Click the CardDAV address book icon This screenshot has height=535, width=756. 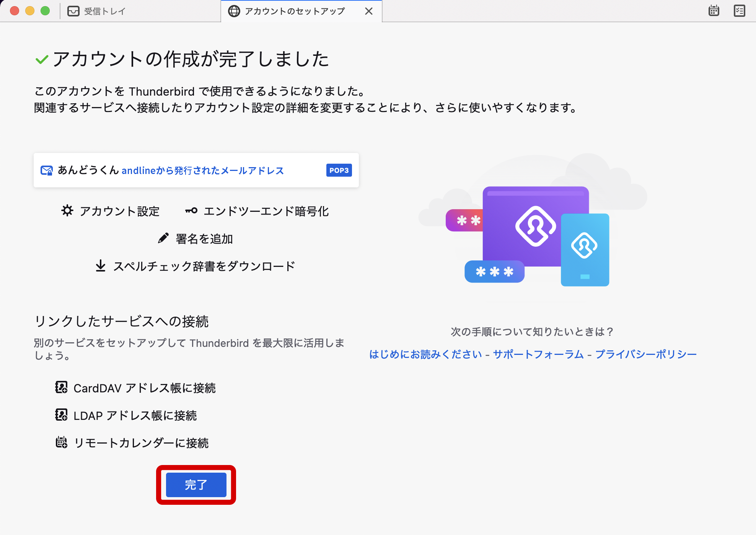pyautogui.click(x=61, y=387)
